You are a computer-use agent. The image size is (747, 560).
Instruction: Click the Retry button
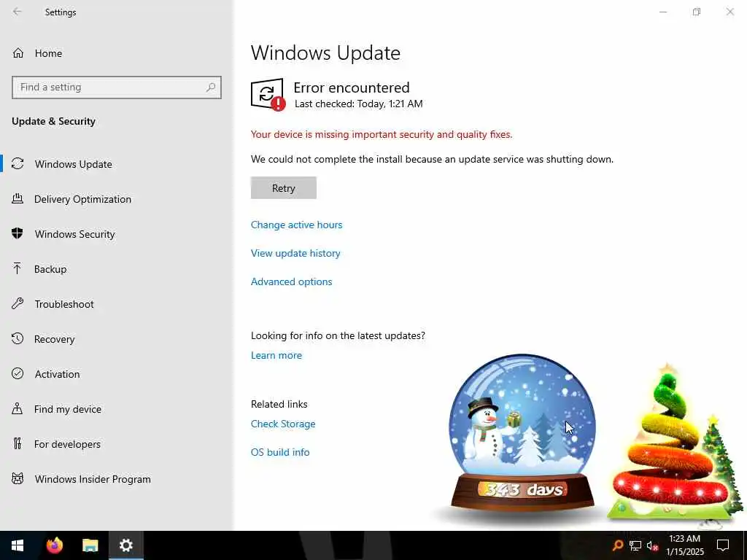(284, 187)
